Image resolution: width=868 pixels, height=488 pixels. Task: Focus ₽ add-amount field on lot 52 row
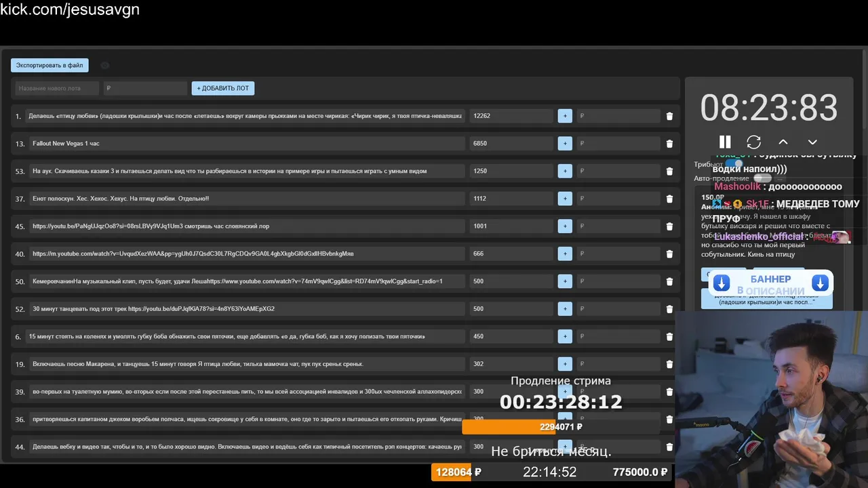618,308
